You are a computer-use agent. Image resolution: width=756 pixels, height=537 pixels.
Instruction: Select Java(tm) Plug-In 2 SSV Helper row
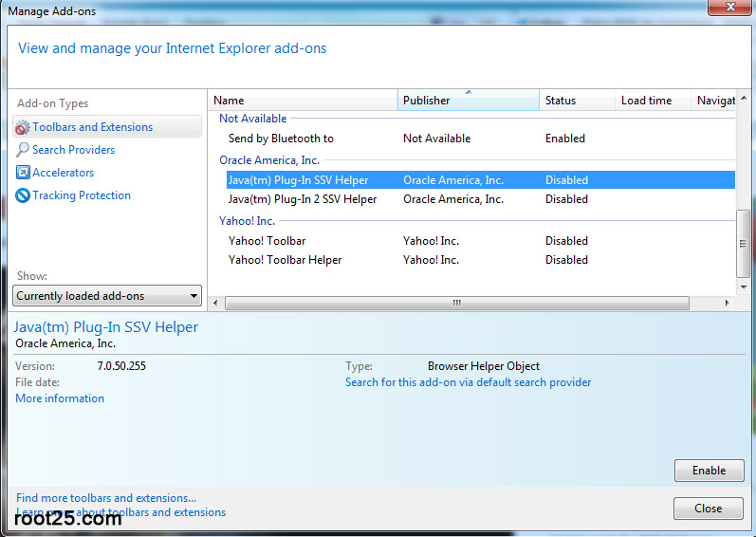[481, 199]
